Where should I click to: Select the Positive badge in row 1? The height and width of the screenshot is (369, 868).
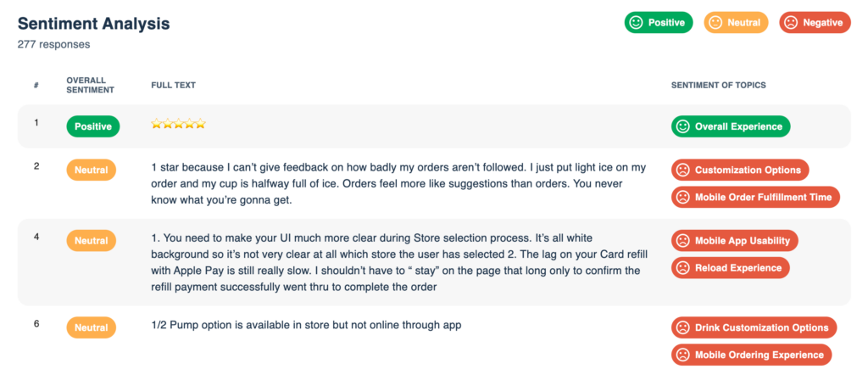[x=93, y=126]
